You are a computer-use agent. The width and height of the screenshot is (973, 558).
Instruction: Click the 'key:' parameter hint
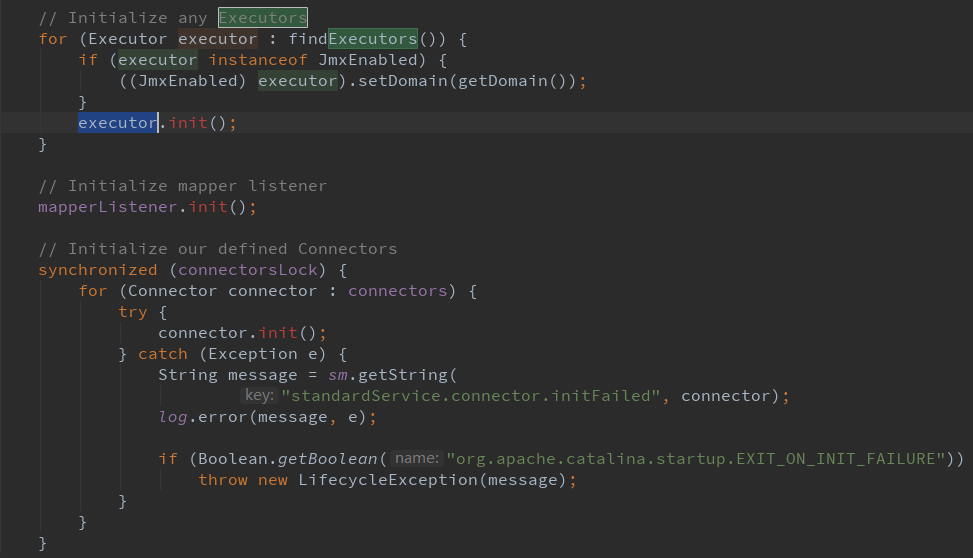259,395
